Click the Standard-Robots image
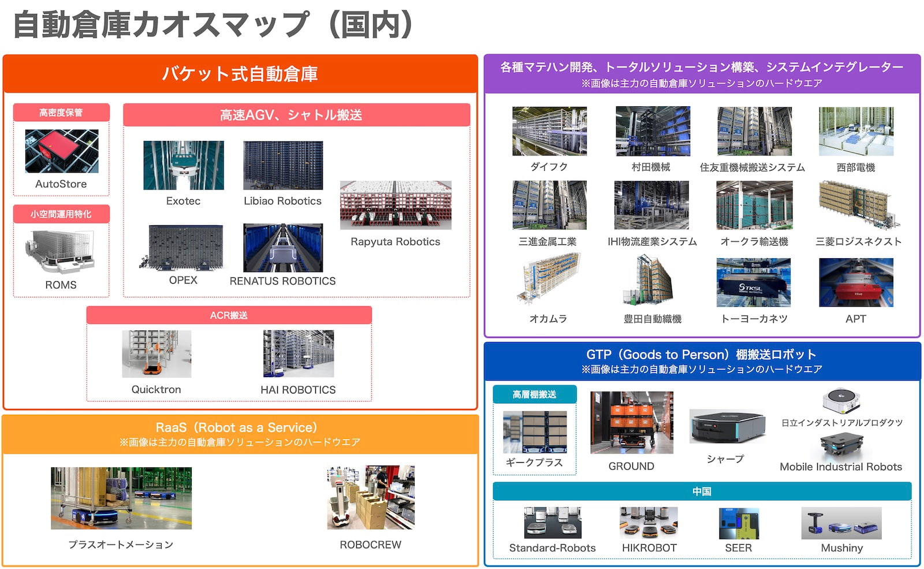Viewport: 924px width, 569px height. 553,522
